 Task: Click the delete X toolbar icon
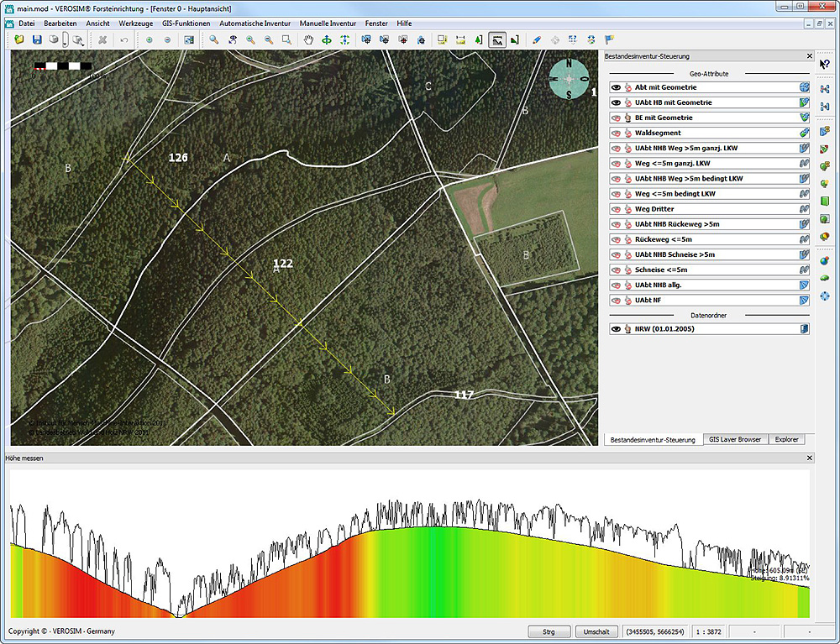click(102, 39)
